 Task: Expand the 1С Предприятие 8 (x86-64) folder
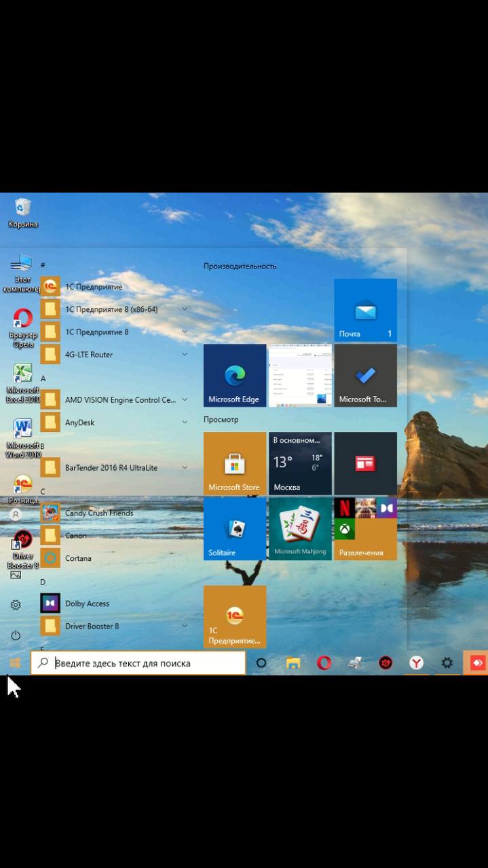pyautogui.click(x=114, y=309)
